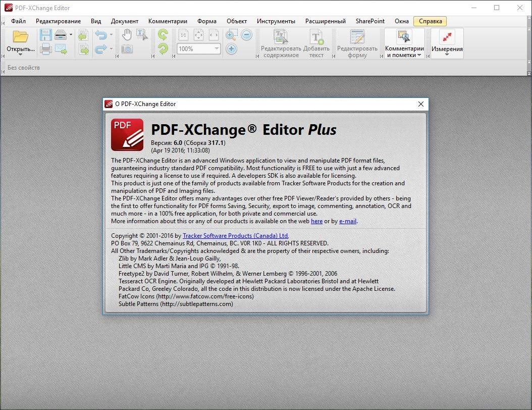Open the Расширенный menu
Image resolution: width=532 pixels, height=410 pixels.
click(326, 21)
